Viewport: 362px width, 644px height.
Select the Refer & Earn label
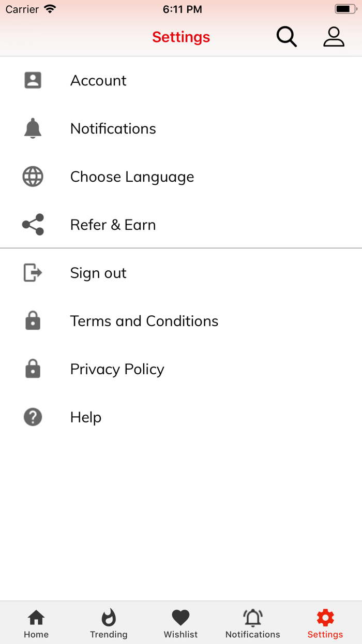(x=113, y=225)
